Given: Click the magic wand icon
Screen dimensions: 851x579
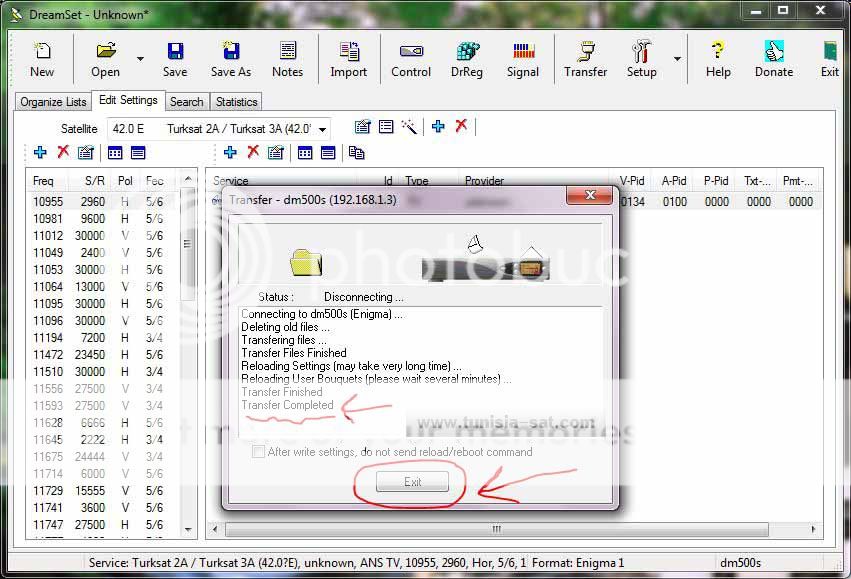Looking at the screenshot, I should coord(409,127).
